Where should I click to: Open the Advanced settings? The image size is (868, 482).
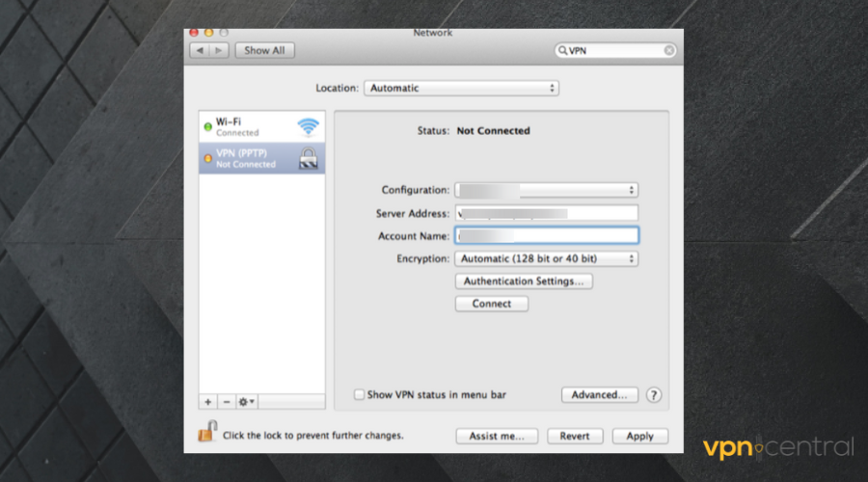point(600,394)
